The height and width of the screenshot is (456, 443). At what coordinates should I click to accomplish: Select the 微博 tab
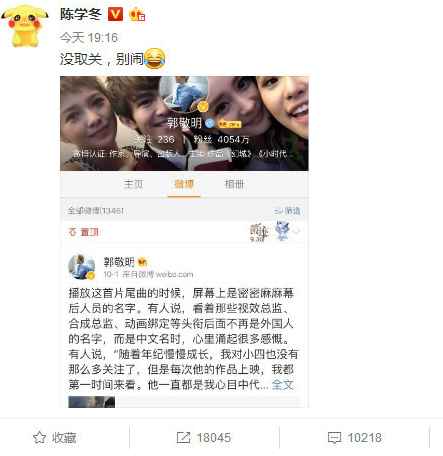point(184,184)
